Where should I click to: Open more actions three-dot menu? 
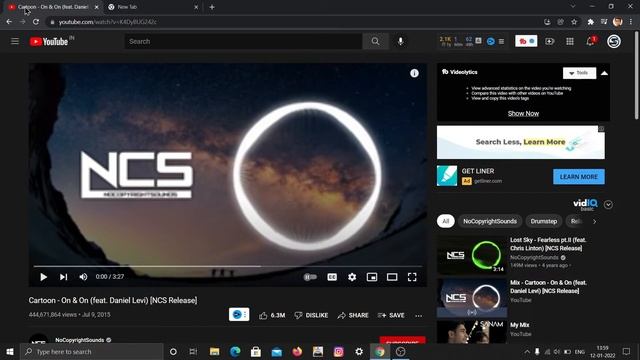(418, 316)
